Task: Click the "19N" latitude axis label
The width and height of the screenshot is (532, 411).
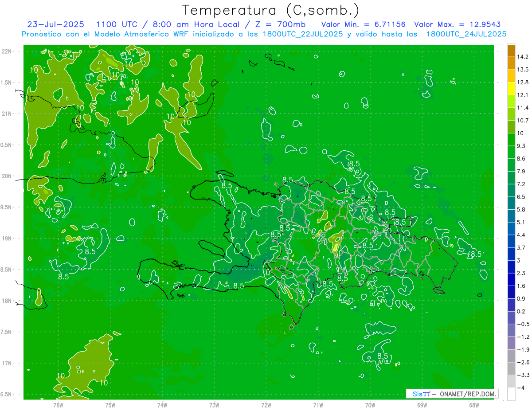Action: [x=6, y=239]
